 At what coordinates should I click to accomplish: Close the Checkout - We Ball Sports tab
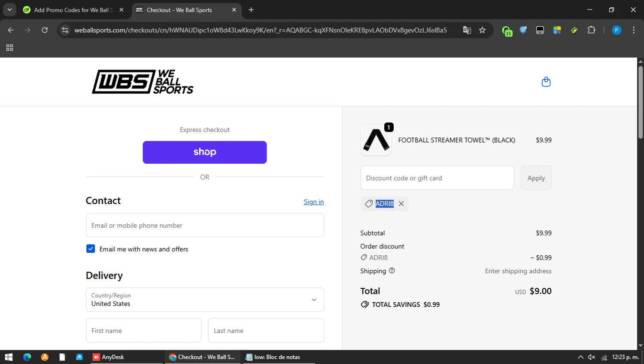coord(234,10)
